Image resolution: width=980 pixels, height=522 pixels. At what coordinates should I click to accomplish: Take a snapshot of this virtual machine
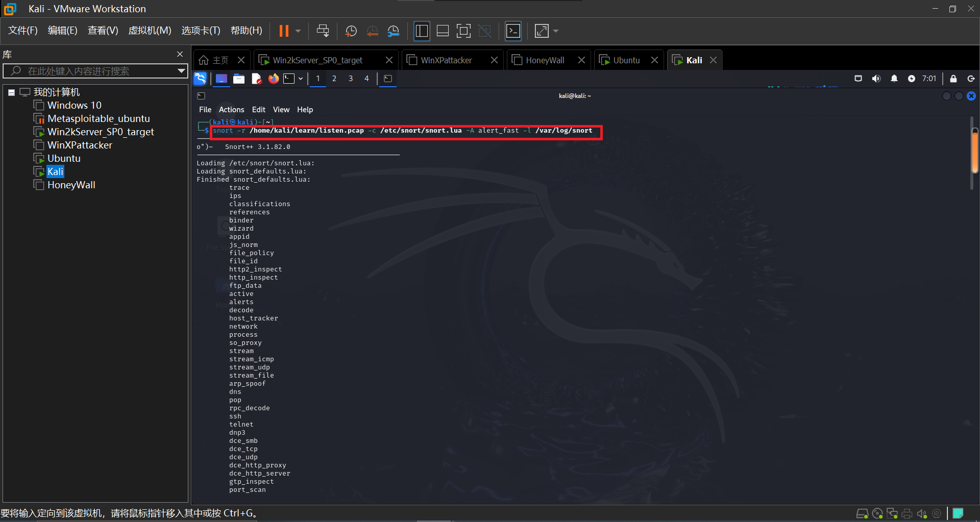(351, 31)
